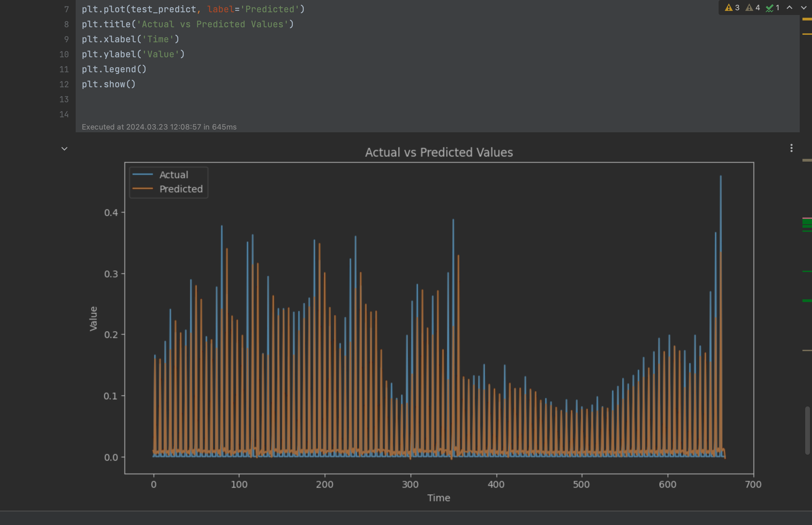
Task: Click the thick green marker on error stripe
Action: point(807,222)
